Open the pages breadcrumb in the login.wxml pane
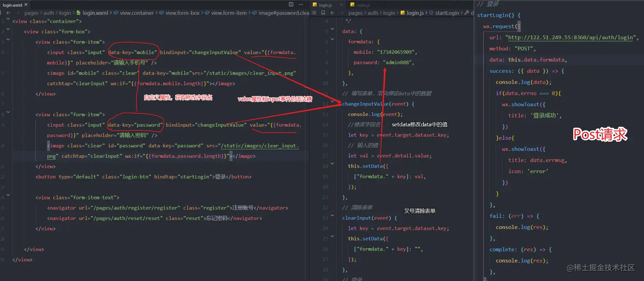This screenshot has width=644, height=281. pos(32,13)
